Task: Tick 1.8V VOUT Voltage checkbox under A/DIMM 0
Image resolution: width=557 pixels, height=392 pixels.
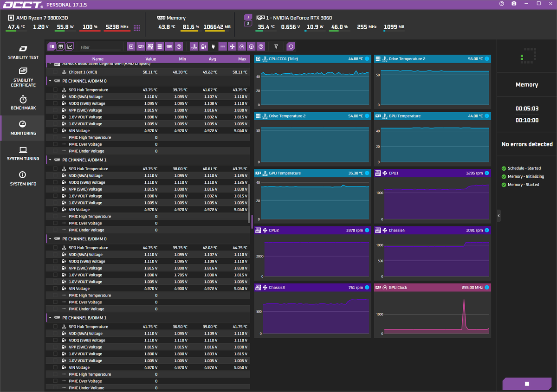Action: click(55, 117)
